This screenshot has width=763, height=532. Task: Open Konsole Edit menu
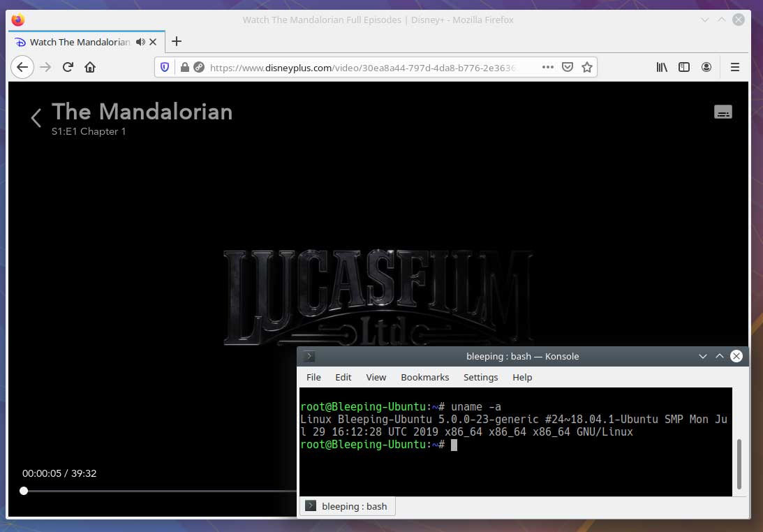pos(343,377)
